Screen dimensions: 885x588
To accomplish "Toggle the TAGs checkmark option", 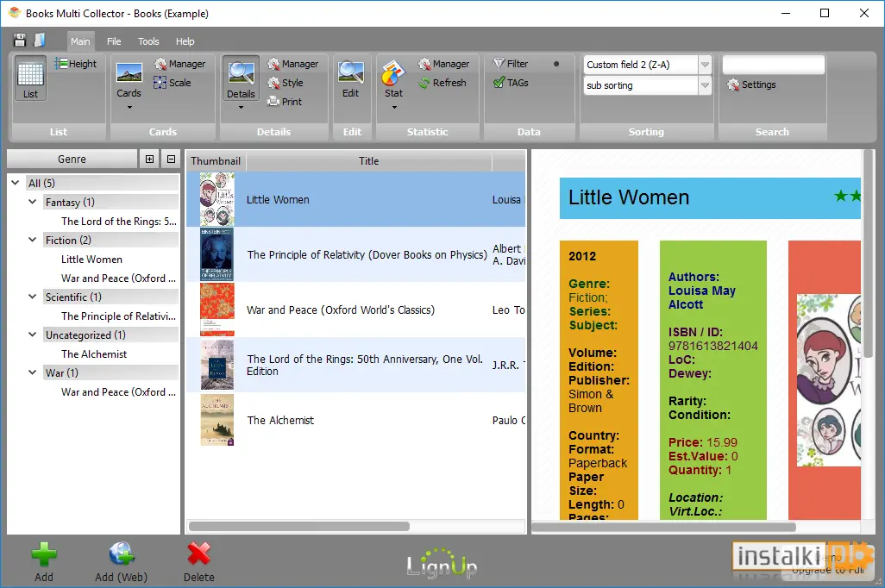I will pyautogui.click(x=511, y=83).
